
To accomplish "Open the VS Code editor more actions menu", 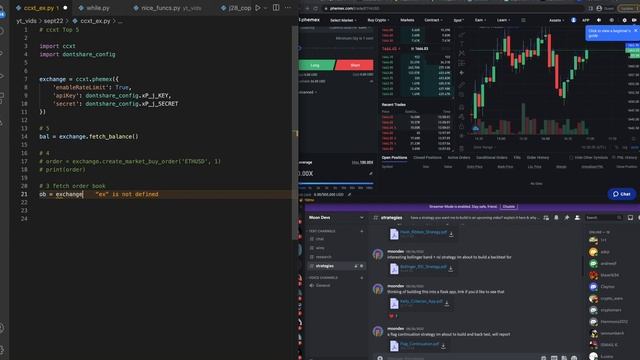I will pos(288,8).
